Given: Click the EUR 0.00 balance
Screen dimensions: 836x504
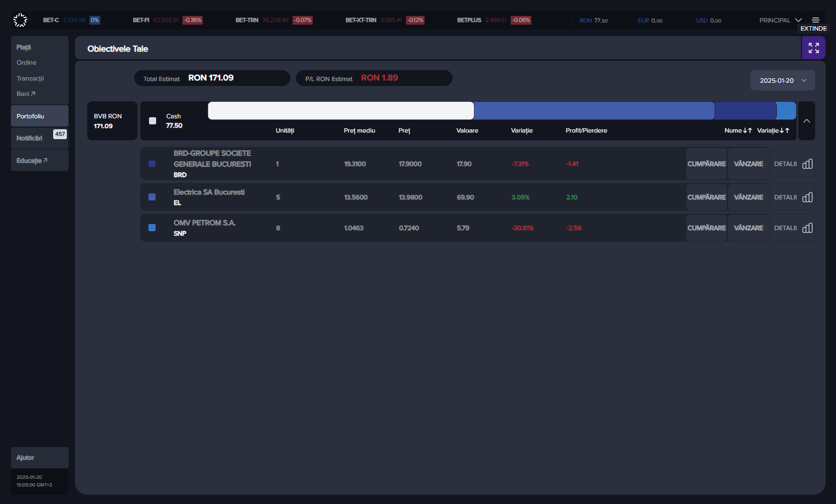Looking at the screenshot, I should click(650, 21).
